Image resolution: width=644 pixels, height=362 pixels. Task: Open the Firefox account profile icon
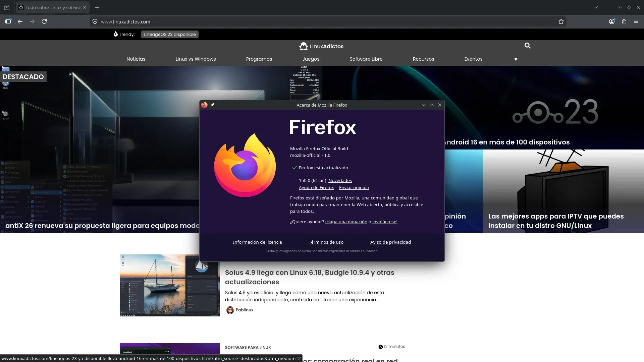(611, 21)
